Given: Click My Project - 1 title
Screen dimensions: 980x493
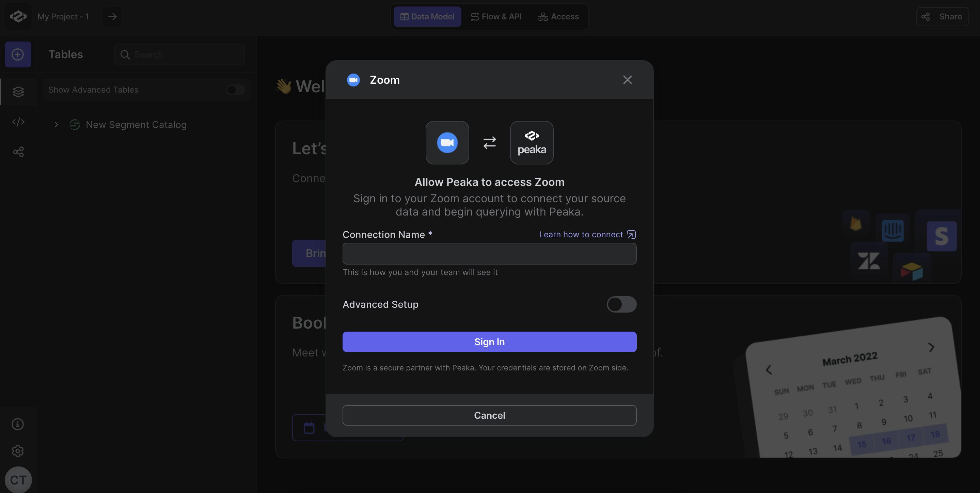Looking at the screenshot, I should (63, 16).
